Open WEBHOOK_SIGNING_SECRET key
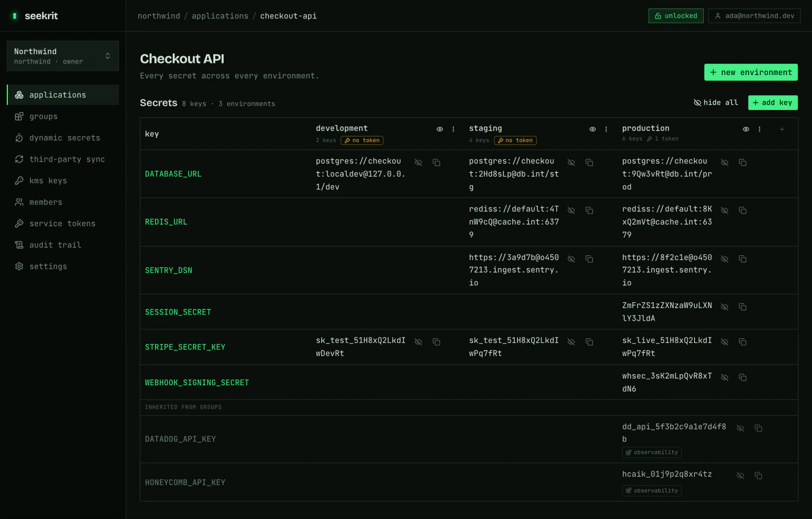Image resolution: width=812 pixels, height=519 pixels. 197,383
